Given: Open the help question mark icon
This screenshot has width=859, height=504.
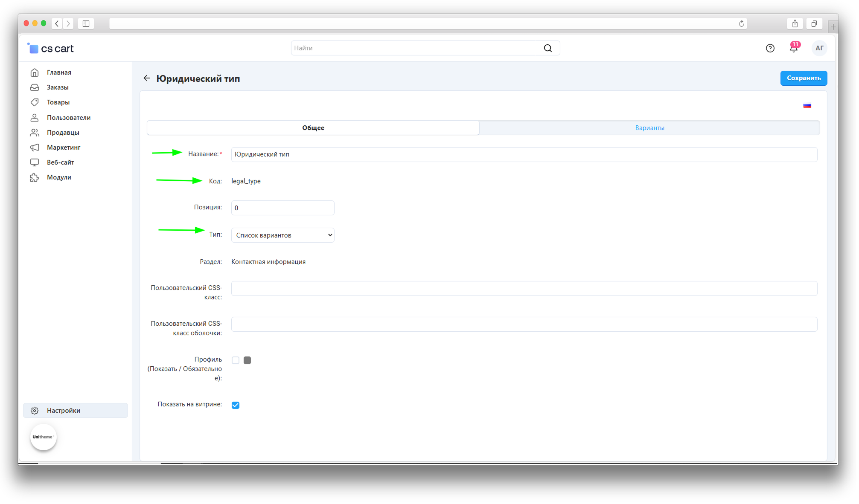Looking at the screenshot, I should tap(770, 48).
